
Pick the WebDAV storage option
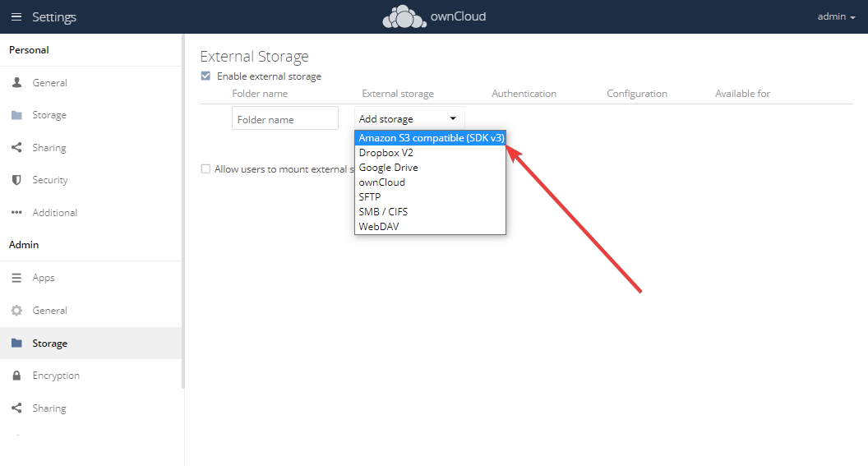[x=379, y=226]
